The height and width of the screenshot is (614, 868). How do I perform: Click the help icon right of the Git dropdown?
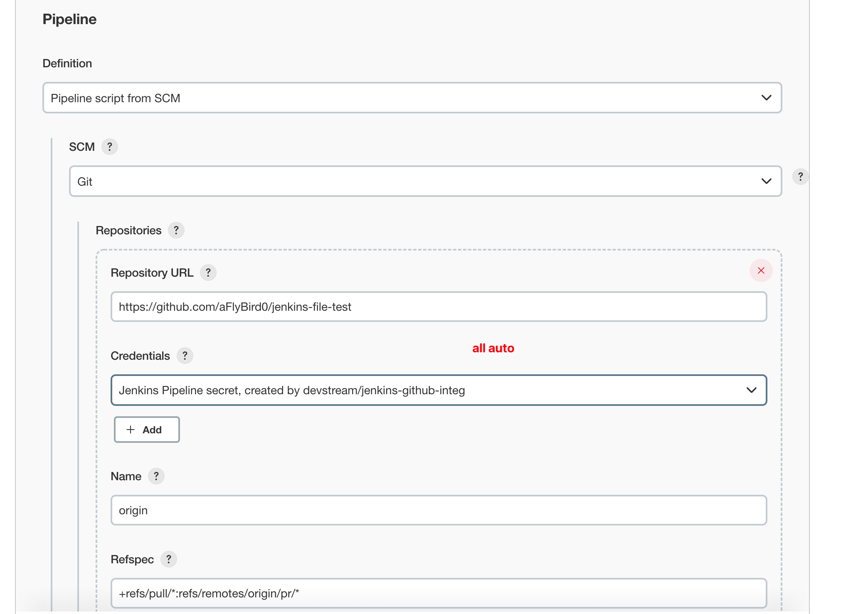(x=800, y=177)
